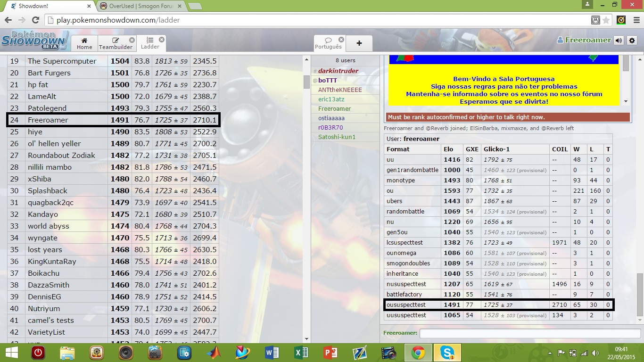The width and height of the screenshot is (644, 362).
Task: Close the Teambuilder tab
Action: point(132,40)
